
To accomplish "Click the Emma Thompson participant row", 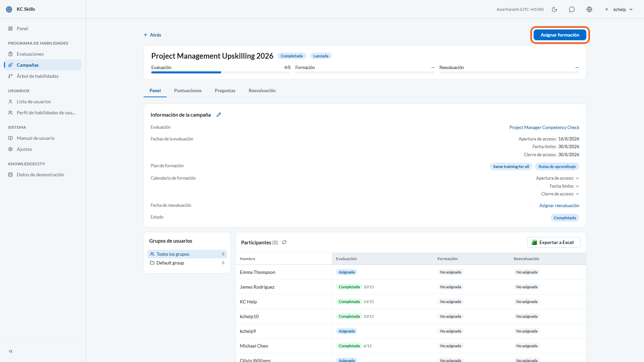I will tap(411, 272).
